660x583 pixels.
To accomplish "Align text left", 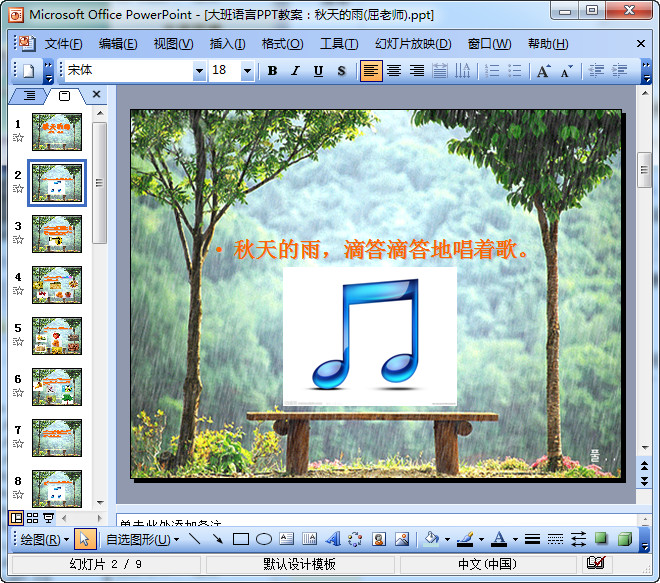I will [371, 71].
